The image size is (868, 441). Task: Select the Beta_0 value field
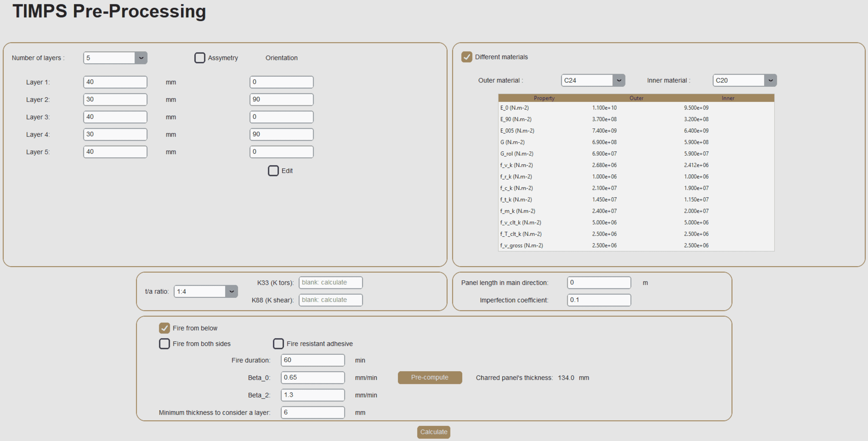pyautogui.click(x=313, y=377)
